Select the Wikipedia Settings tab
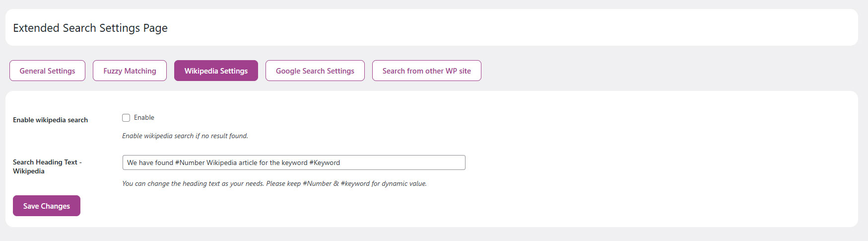 216,71
